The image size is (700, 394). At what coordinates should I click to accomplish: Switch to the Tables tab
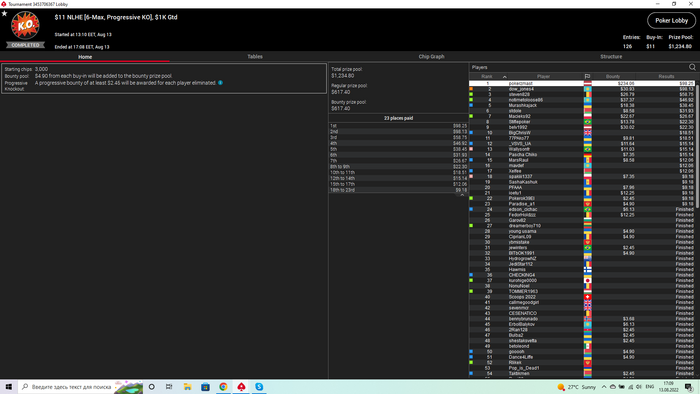pos(255,57)
